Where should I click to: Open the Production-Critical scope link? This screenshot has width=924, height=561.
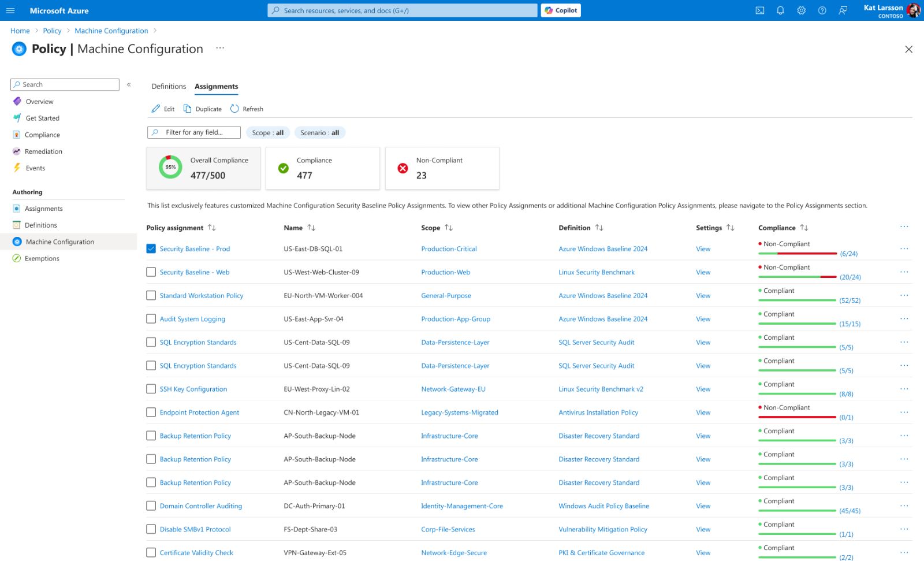click(449, 249)
